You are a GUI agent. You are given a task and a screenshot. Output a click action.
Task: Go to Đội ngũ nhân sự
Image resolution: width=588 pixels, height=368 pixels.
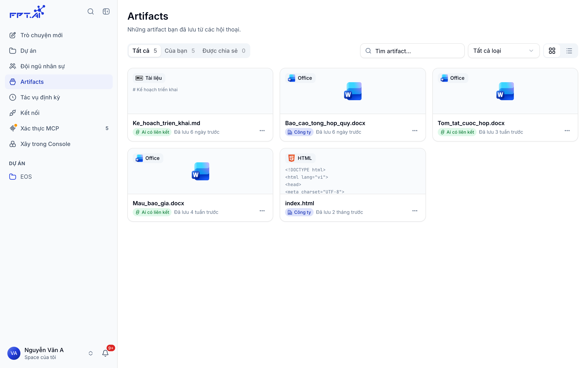tap(59, 66)
